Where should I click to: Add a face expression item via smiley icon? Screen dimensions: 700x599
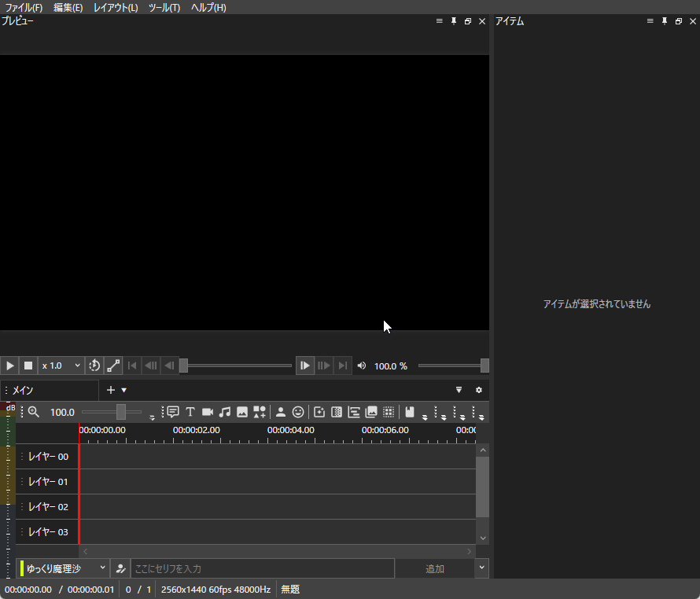tap(298, 412)
